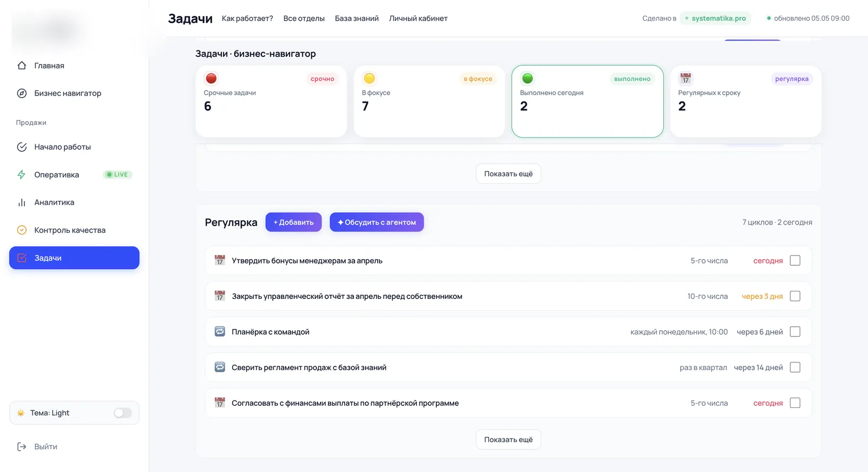
Task: Select Главная in the sidebar
Action: tap(74, 66)
